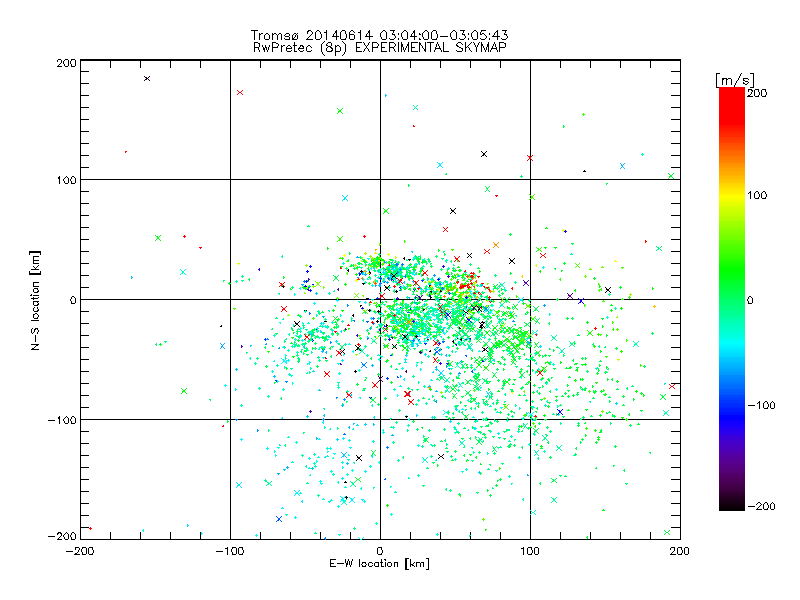
Task: Click the subtitle 'RwPretec (8p) EXPERIMENTAL SKYMAP'
Action: click(x=380, y=48)
